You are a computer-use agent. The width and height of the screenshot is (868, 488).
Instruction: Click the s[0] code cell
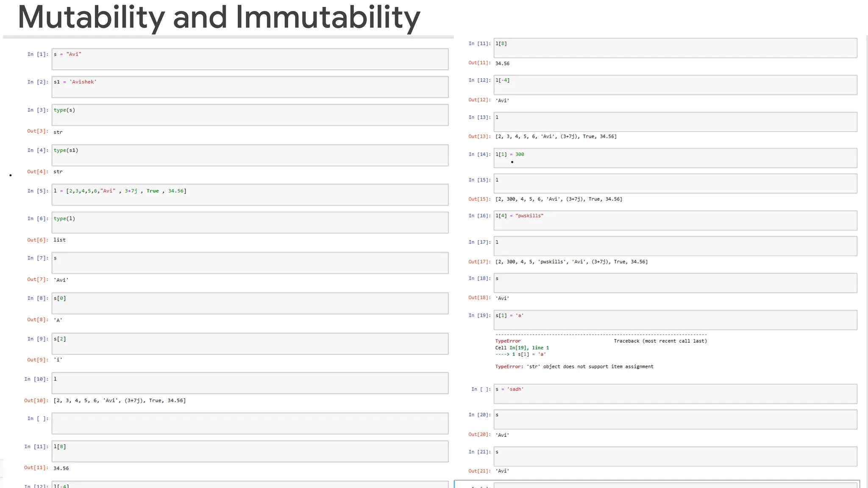coord(250,303)
